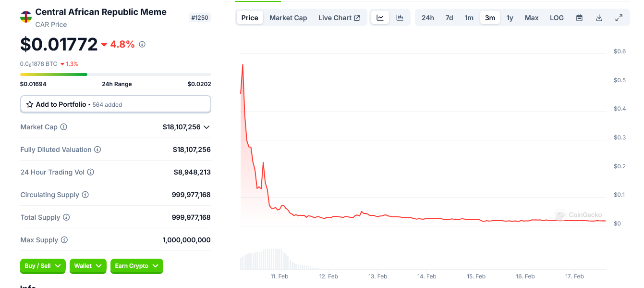This screenshot has height=288, width=644.
Task: Enable LOG scale on the chart
Action: (x=557, y=17)
